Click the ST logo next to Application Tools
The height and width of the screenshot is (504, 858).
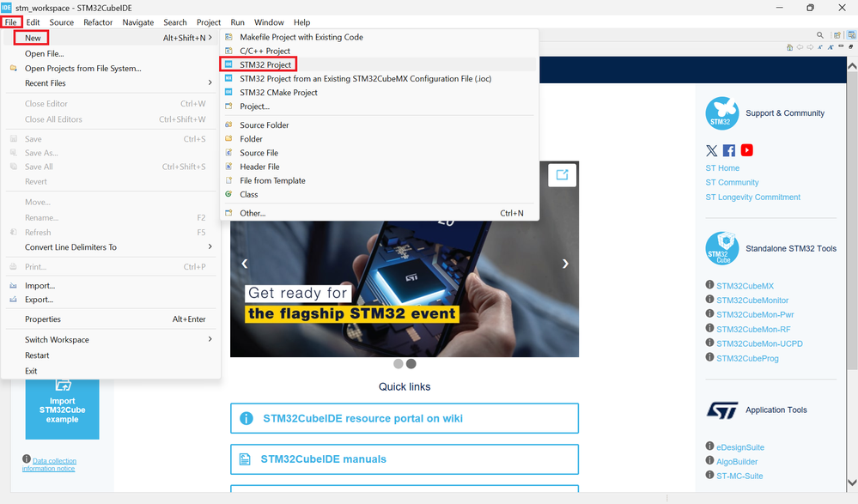721,410
